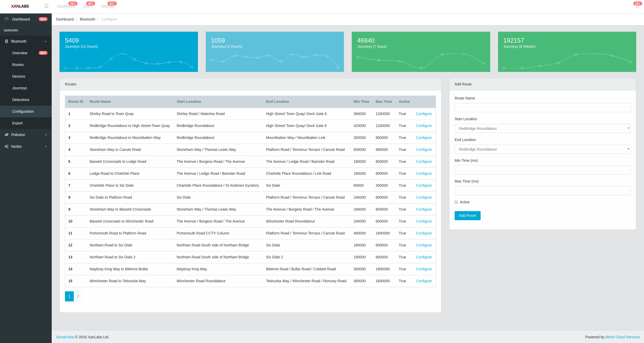Click the Bluetooth icon in sidebar
The width and height of the screenshot is (644, 343).
pos(6,41)
